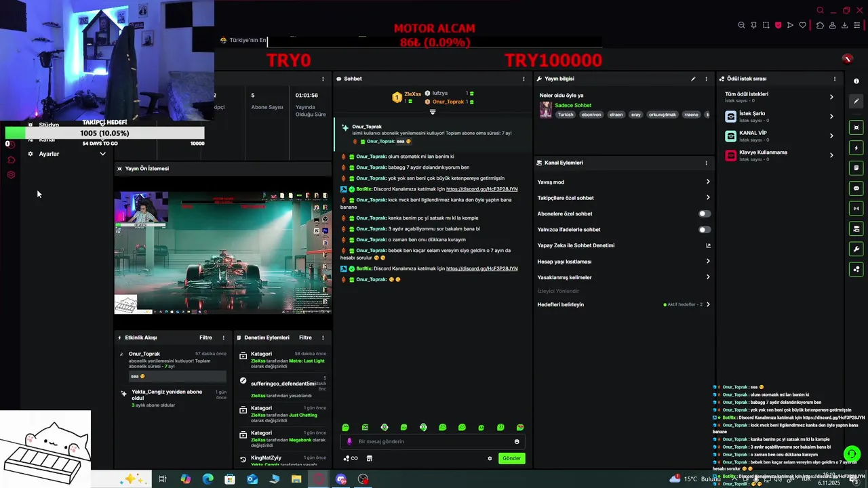Click the Bir mesaj gönderin input field
The height and width of the screenshot is (488, 868).
point(434,441)
